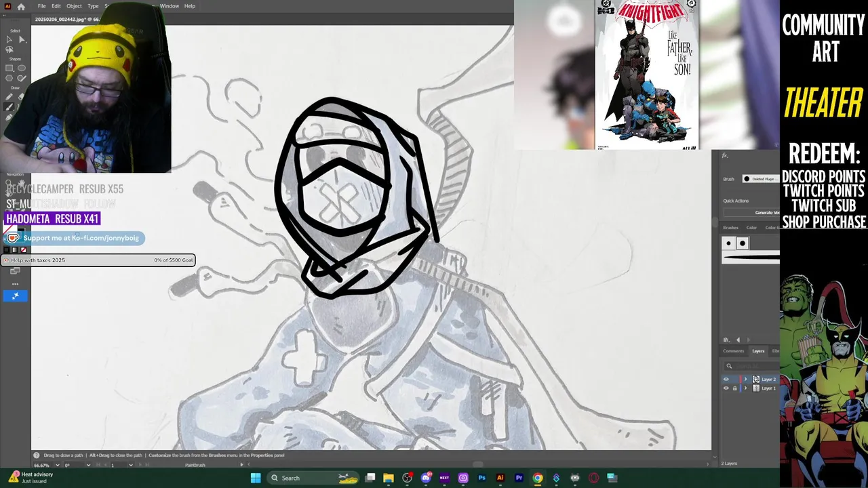Open Photoshop from the taskbar
Viewport: 868px width, 488px height.
click(x=481, y=478)
